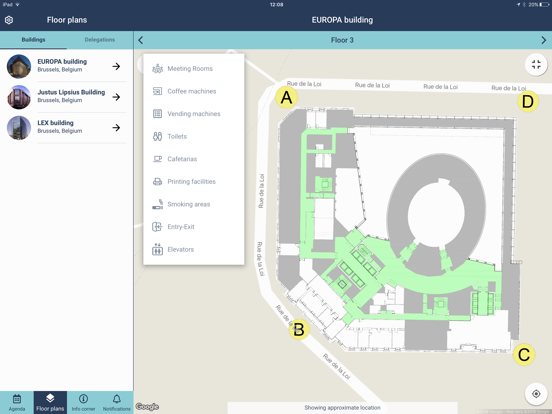The image size is (552, 414).
Task: Exit fullscreen map view button
Action: [x=536, y=64]
